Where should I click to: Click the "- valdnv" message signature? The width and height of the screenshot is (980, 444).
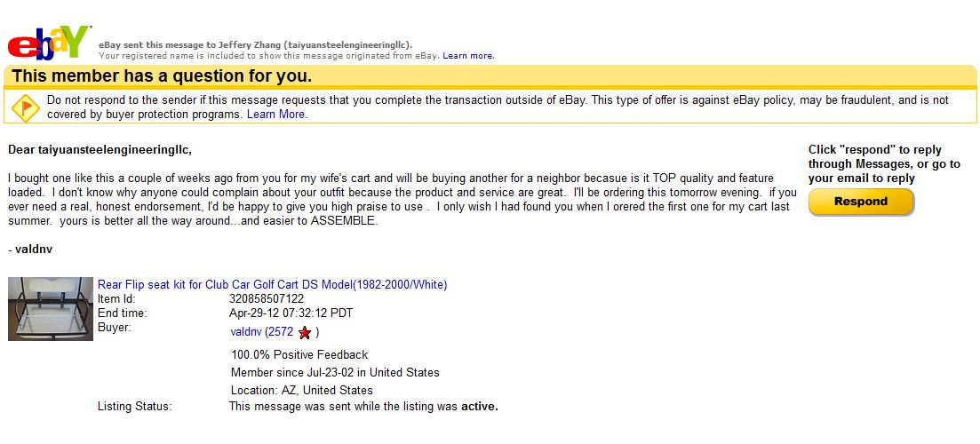click(30, 249)
